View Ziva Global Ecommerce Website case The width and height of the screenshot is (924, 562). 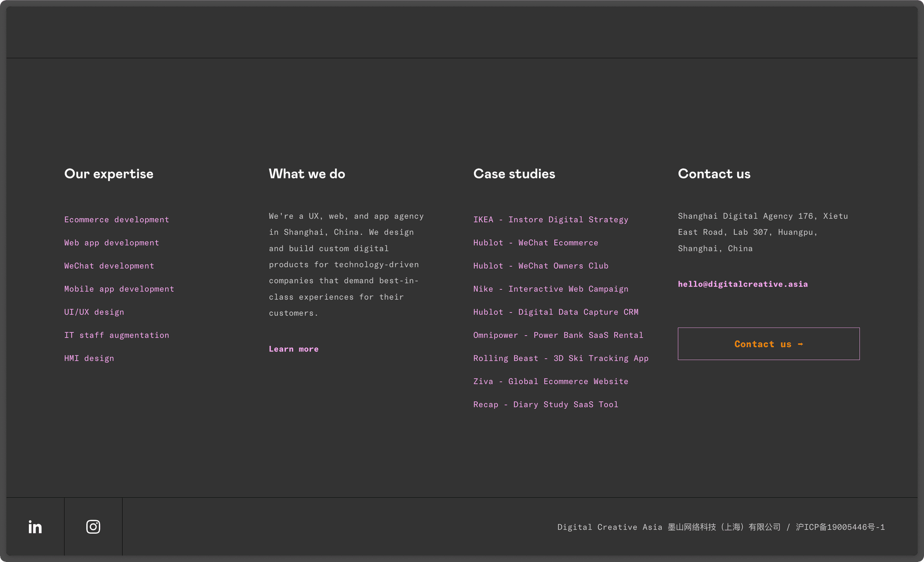point(551,381)
